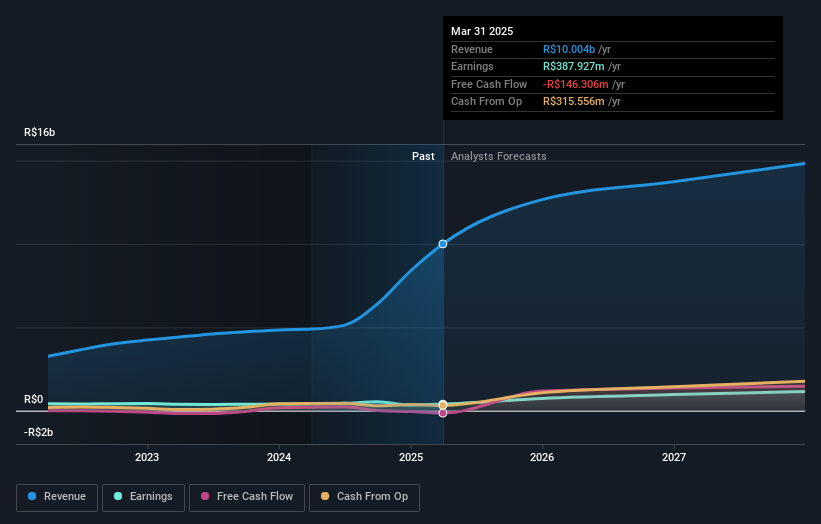Image resolution: width=821 pixels, height=524 pixels.
Task: Click the -R$2b y-axis label
Action: [38, 432]
